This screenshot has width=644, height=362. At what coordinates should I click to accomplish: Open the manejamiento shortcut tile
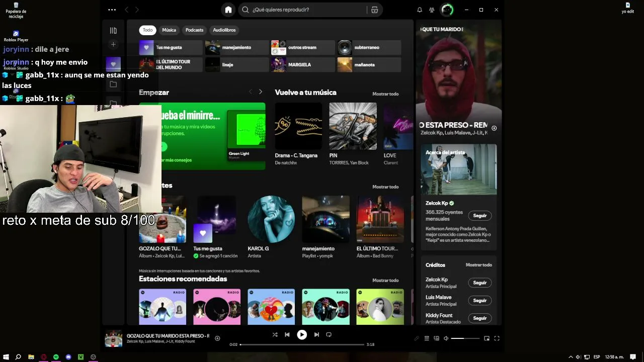237,47
